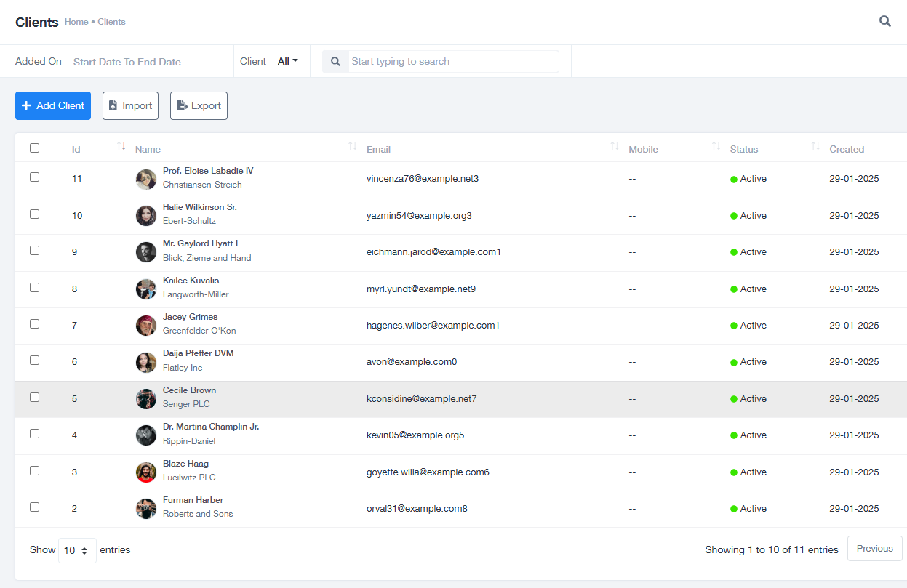Select checkbox for Cecile Brown row
This screenshot has height=588, width=907.
34,398
